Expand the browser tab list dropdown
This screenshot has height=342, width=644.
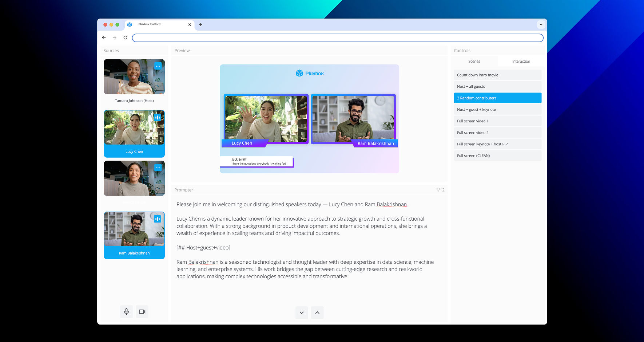pyautogui.click(x=541, y=25)
